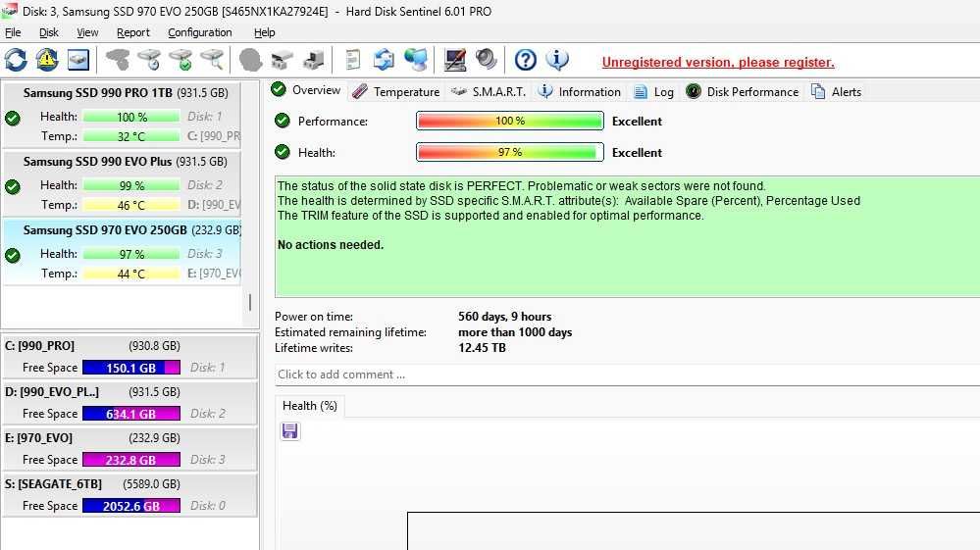
Task: Click the 2052.6 GB free space bar
Action: 131,506
